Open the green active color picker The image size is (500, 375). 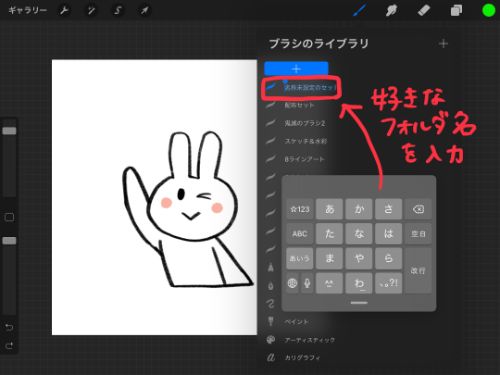(488, 10)
